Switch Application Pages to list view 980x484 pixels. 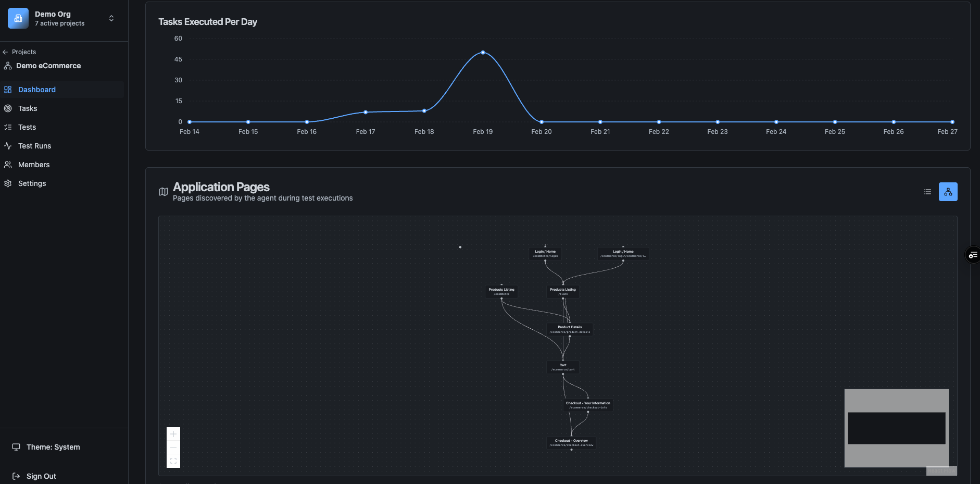(927, 192)
